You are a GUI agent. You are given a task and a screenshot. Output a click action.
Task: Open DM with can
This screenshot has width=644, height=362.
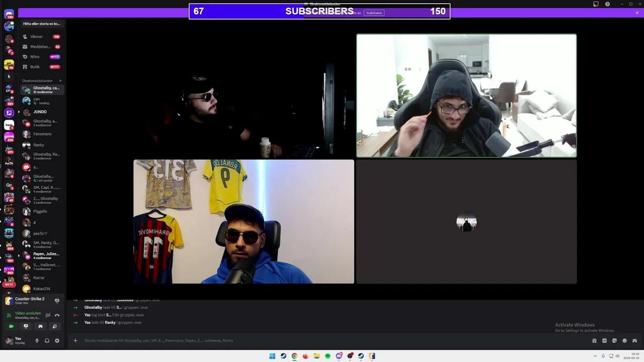[42, 101]
